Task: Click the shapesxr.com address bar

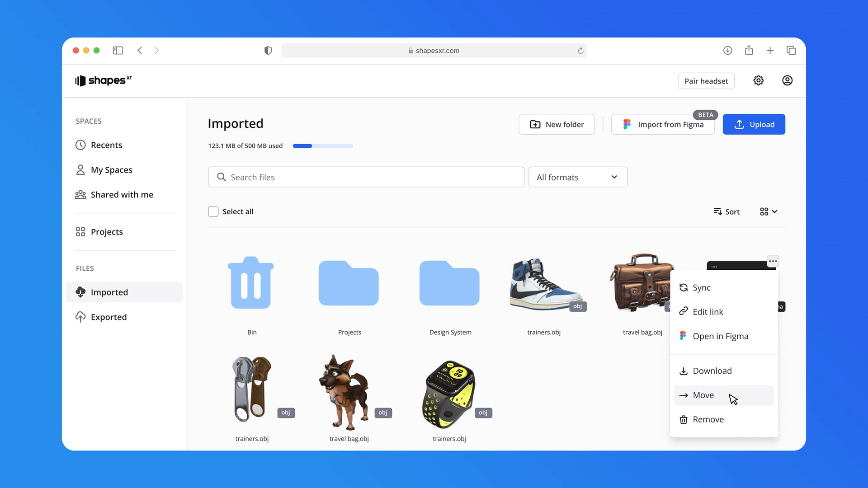Action: click(434, 51)
